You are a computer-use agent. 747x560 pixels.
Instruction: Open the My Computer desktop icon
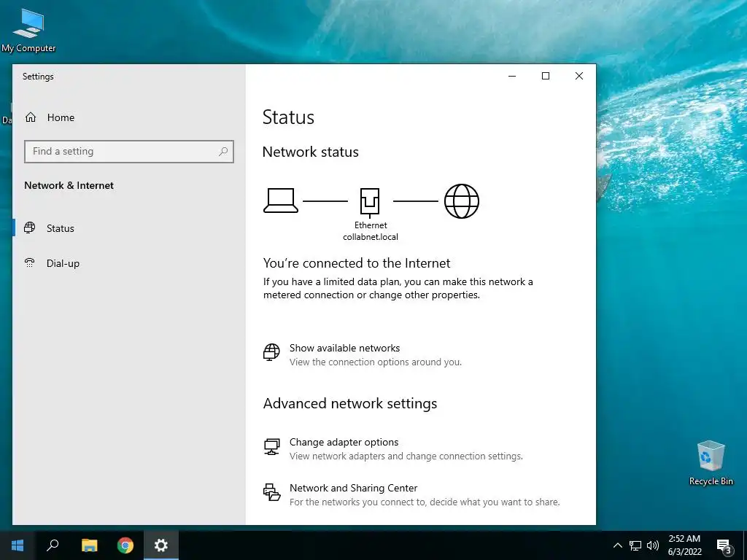click(28, 31)
